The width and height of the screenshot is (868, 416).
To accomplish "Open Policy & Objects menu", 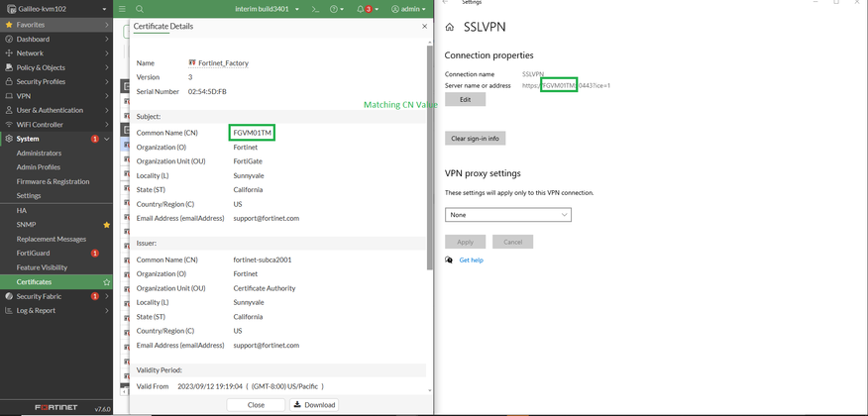I will click(x=56, y=67).
